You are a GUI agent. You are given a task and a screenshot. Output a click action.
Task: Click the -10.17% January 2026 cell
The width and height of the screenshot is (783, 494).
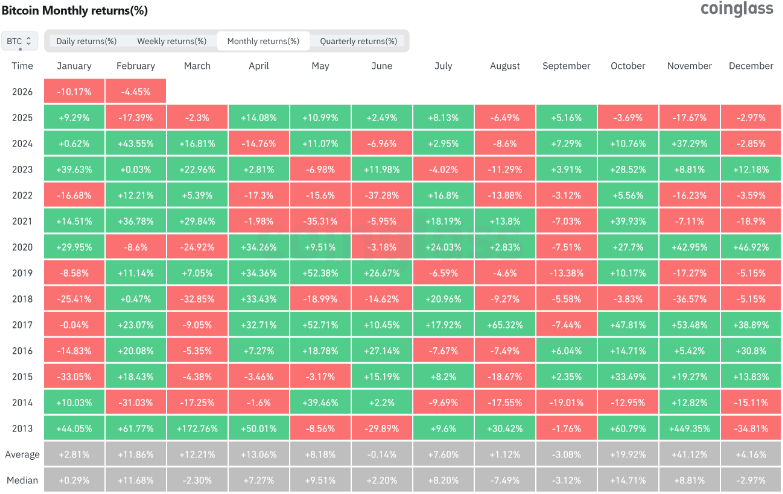[75, 90]
